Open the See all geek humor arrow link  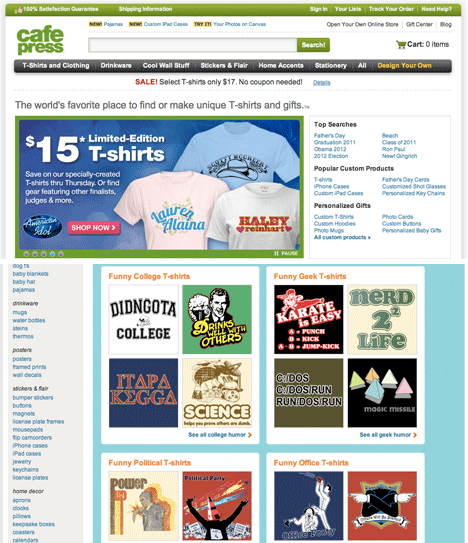[388, 435]
